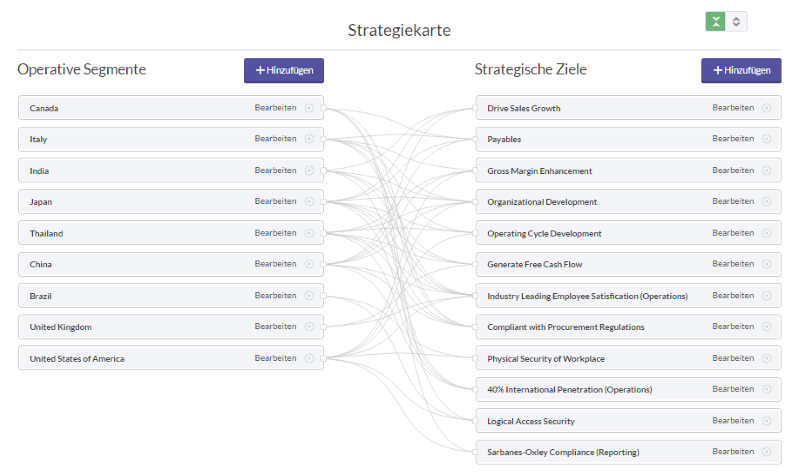Select the Thailand connector circle
This screenshot has height=475, width=800.
click(x=323, y=233)
